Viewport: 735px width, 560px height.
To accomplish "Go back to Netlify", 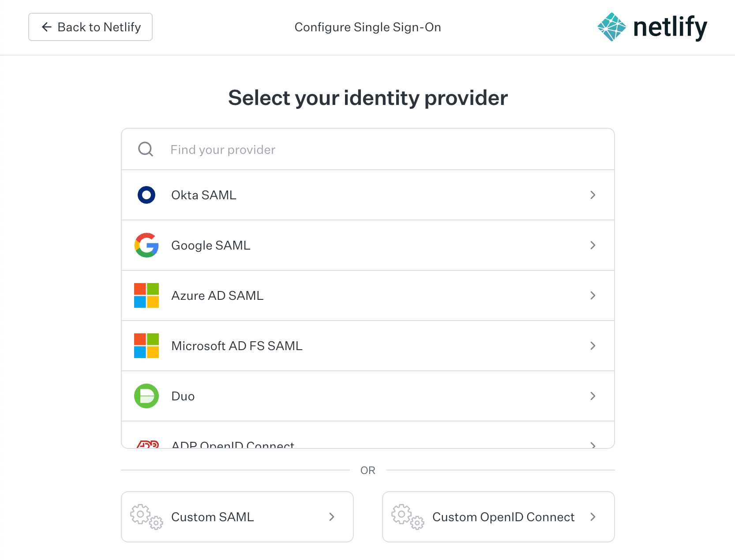I will coord(90,27).
